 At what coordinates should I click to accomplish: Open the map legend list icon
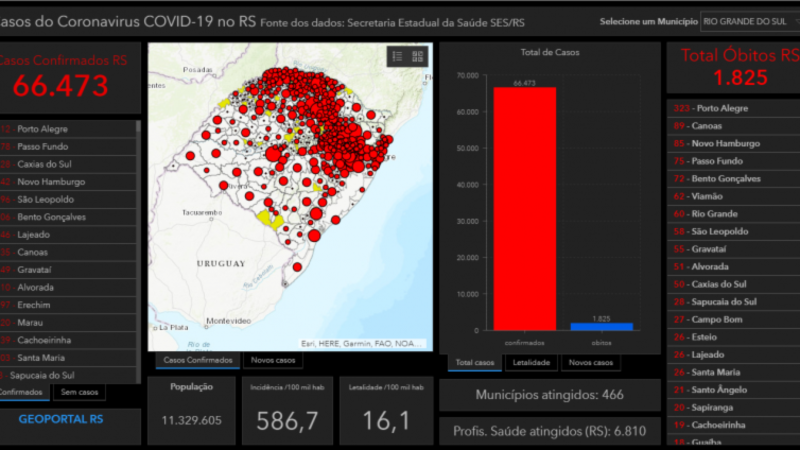click(397, 56)
